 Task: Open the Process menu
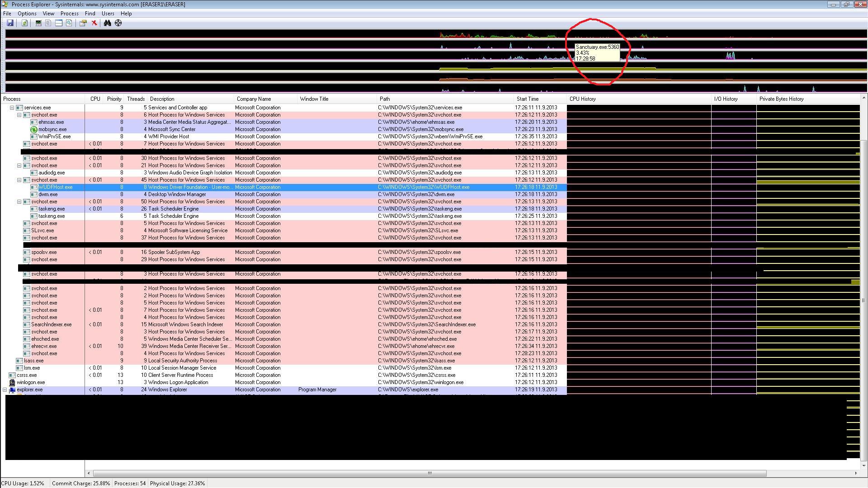point(69,14)
